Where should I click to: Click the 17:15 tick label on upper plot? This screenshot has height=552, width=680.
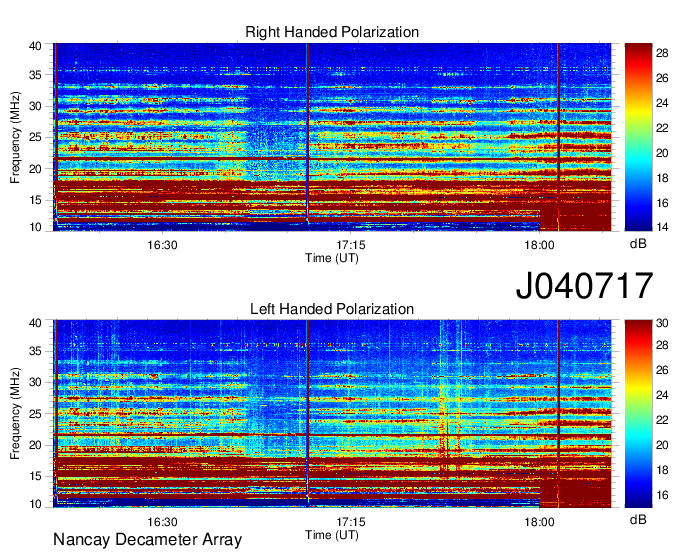click(x=351, y=245)
